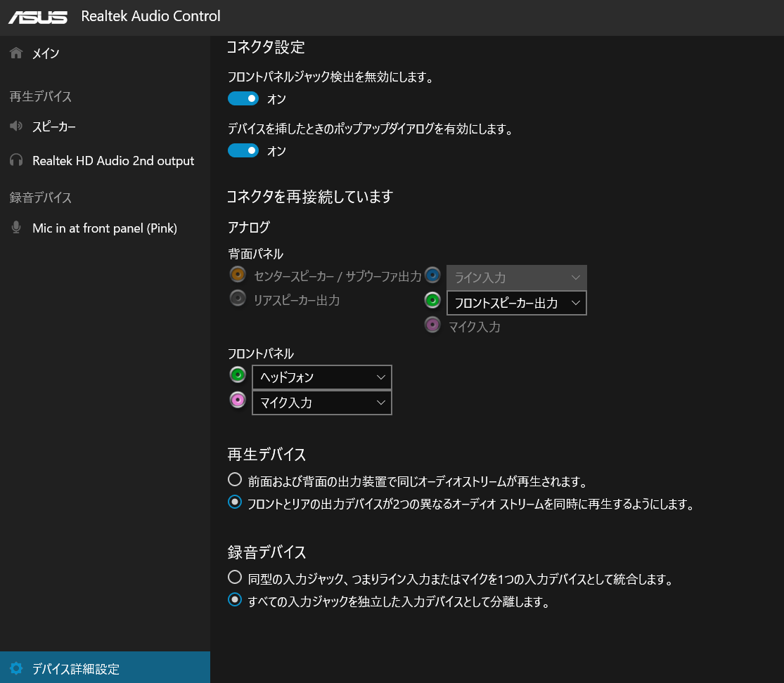Go to メイン in the sidebar

click(x=46, y=53)
